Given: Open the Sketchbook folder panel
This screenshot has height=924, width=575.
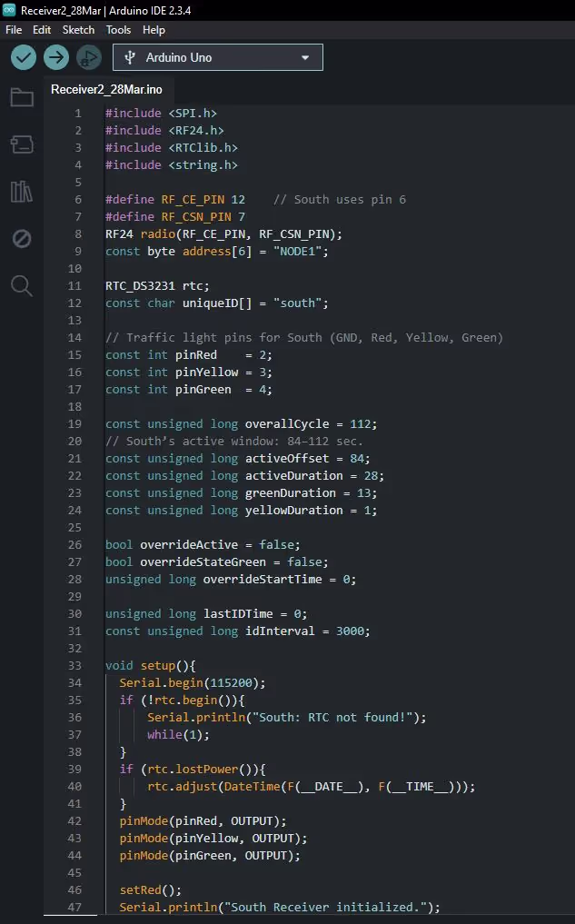Looking at the screenshot, I should point(22,98).
